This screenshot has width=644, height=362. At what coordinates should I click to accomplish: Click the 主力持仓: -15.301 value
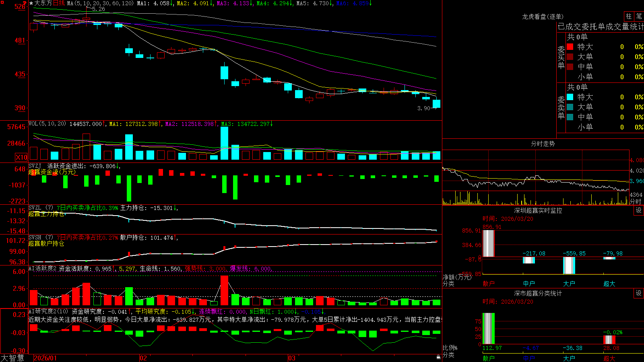tap(149, 208)
